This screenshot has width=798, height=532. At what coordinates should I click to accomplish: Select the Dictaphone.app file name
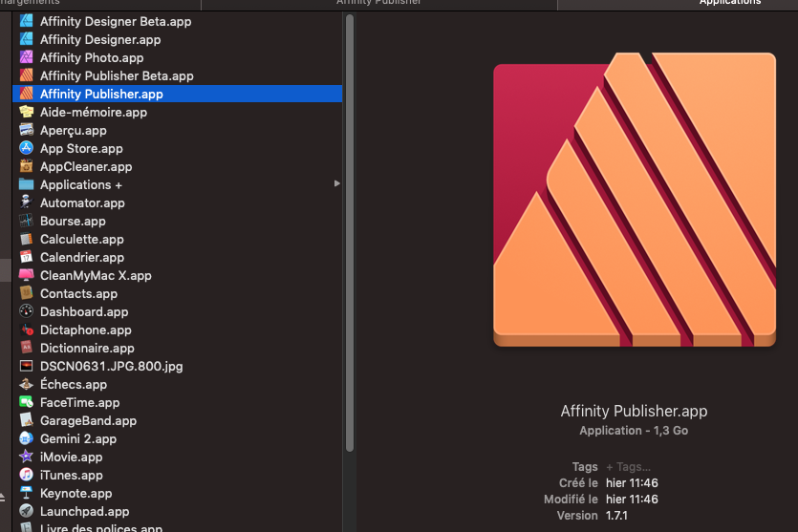click(85, 330)
